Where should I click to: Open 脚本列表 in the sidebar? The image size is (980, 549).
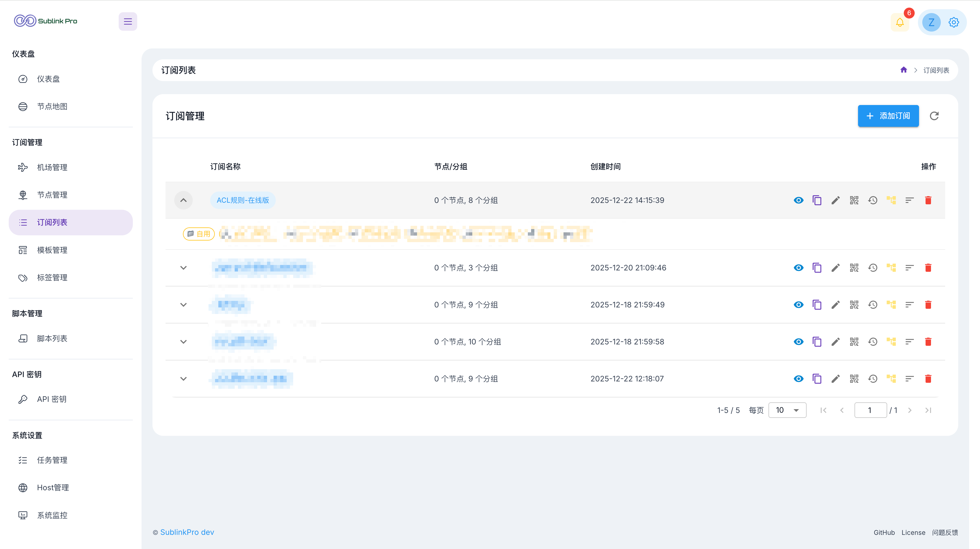(71, 338)
